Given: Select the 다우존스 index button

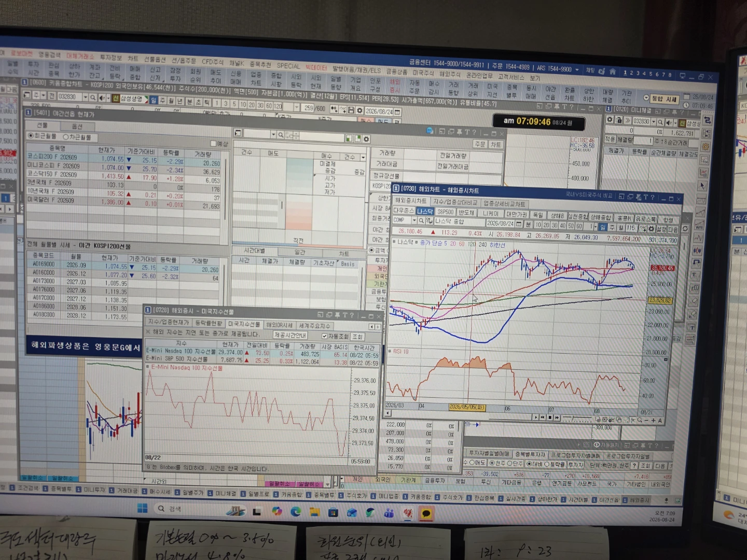Looking at the screenshot, I should coord(404,211).
